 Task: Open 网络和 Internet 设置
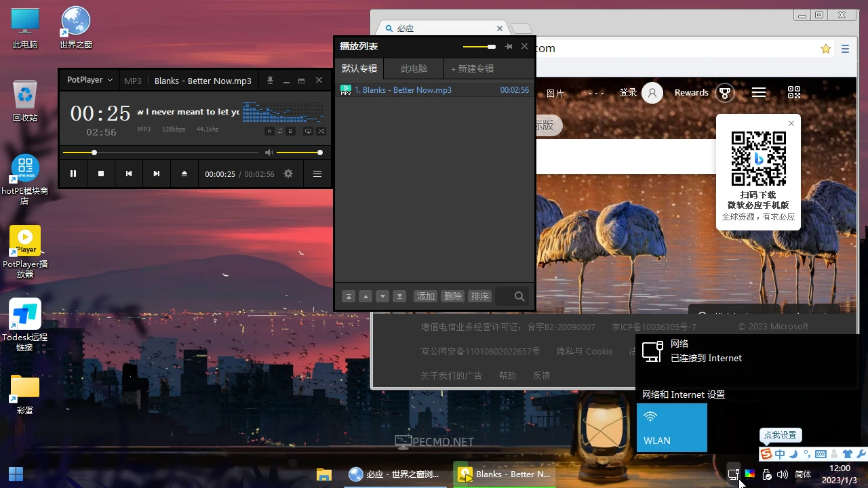click(x=684, y=394)
